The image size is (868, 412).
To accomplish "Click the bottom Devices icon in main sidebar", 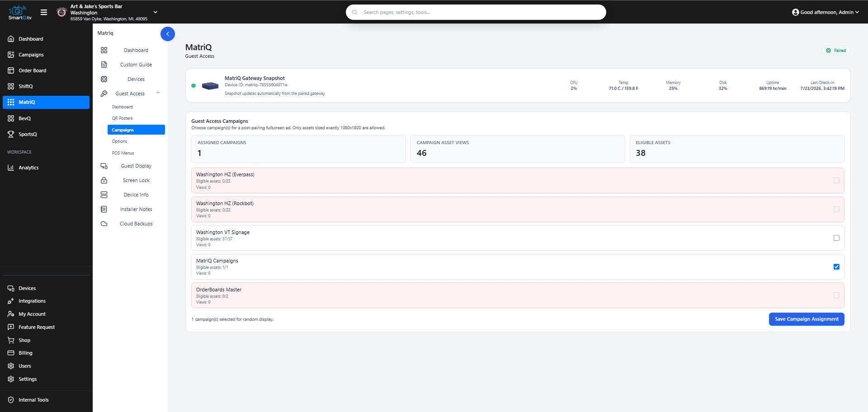I will [11, 288].
